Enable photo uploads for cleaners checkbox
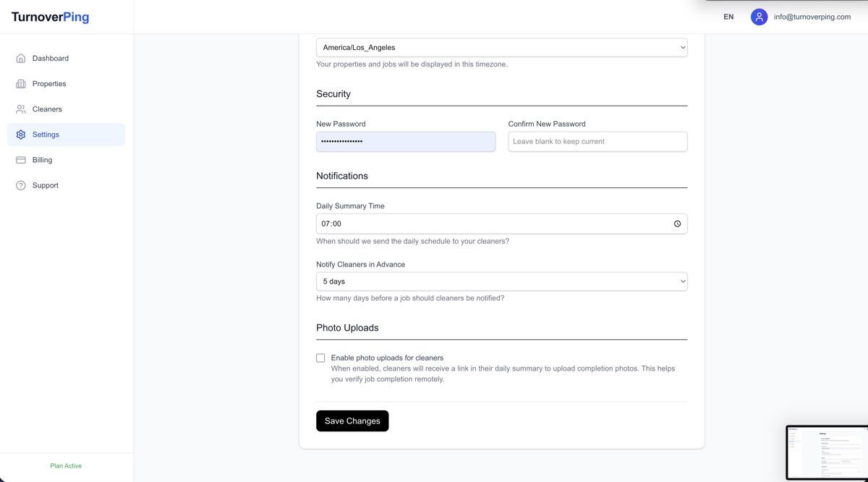The height and width of the screenshot is (482, 868). [x=320, y=358]
